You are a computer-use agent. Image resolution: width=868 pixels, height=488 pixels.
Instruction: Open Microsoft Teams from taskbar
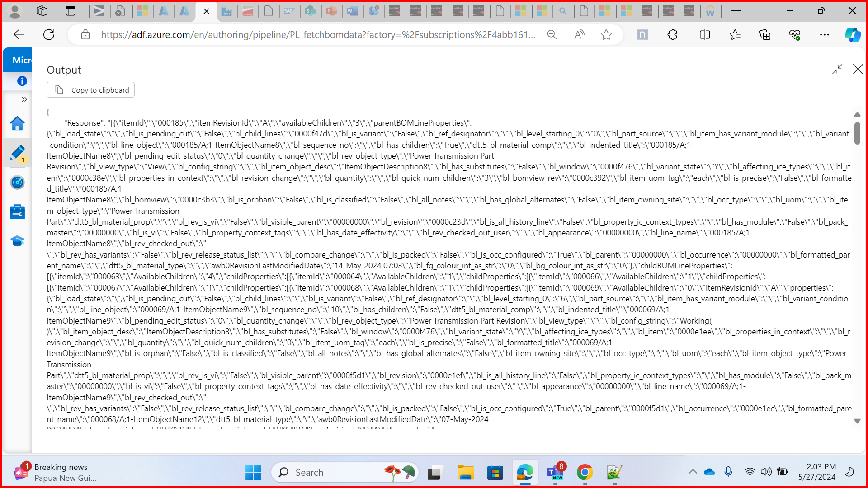click(555, 473)
